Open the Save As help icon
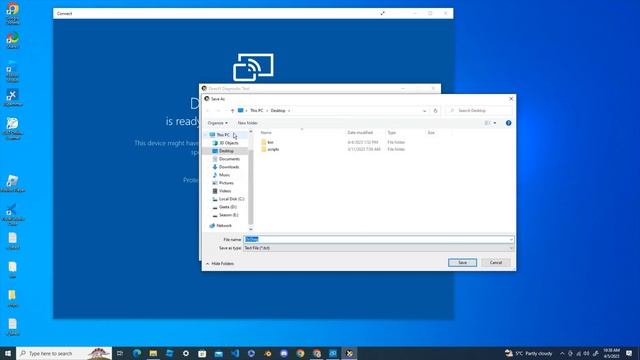The image size is (640, 360). 509,123
